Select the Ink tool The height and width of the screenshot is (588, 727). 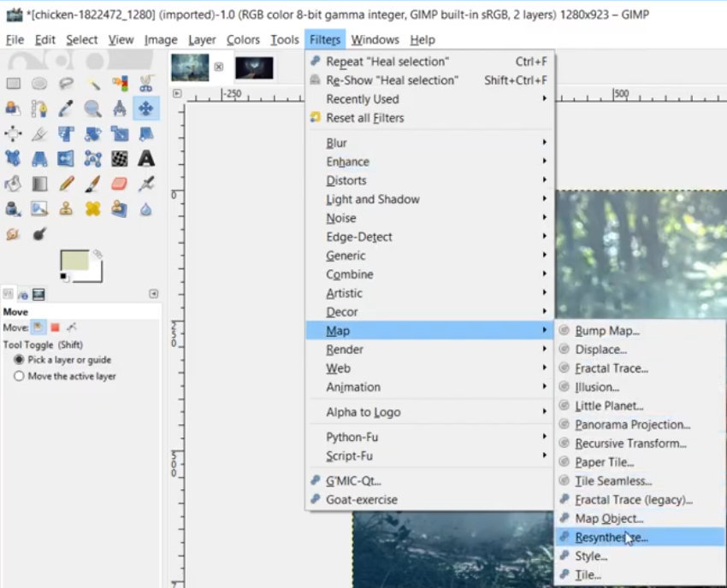[13, 209]
